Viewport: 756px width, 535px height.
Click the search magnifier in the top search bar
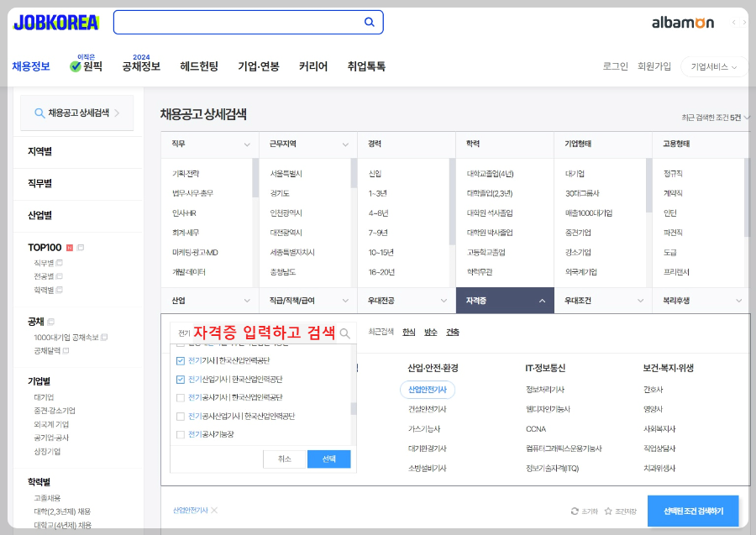click(369, 22)
